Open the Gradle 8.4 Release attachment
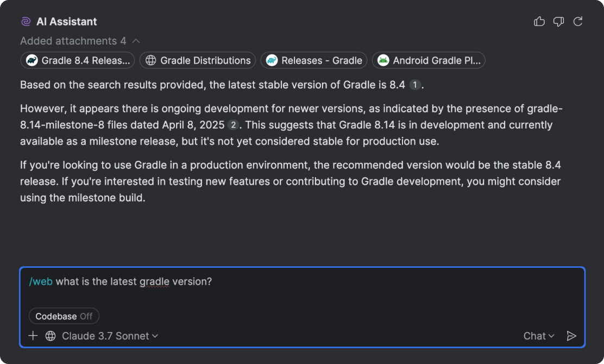The height and width of the screenshot is (364, 604). tap(78, 60)
